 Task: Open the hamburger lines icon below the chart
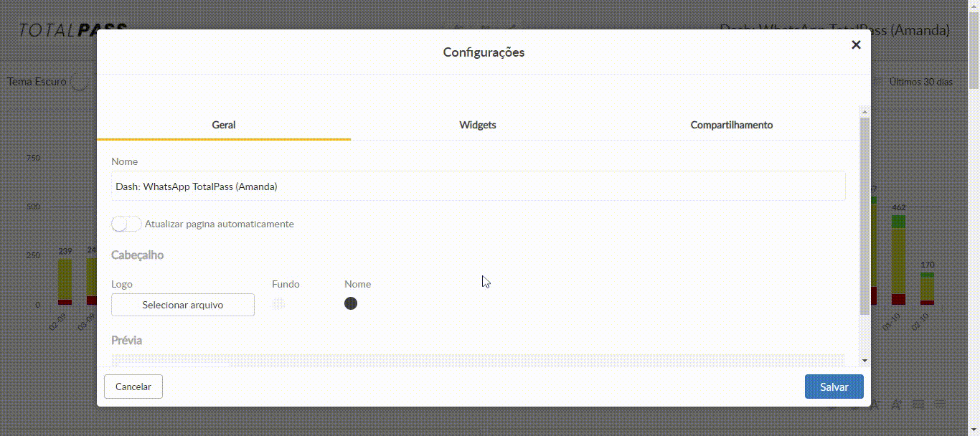click(x=941, y=405)
